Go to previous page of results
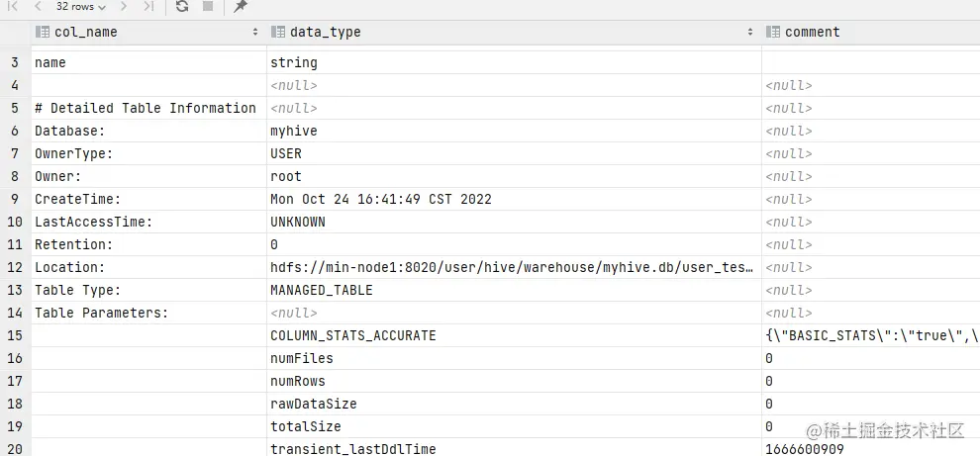The height and width of the screenshot is (456, 980). 38,7
